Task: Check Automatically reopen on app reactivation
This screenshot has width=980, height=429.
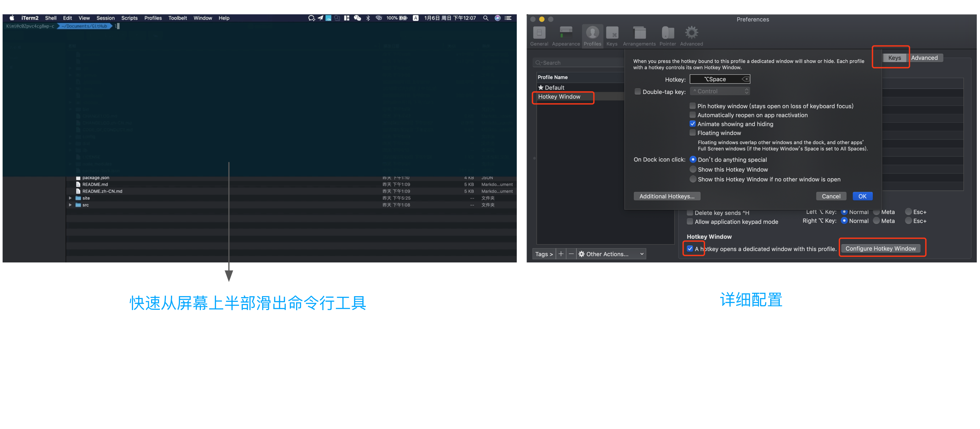Action: point(692,115)
